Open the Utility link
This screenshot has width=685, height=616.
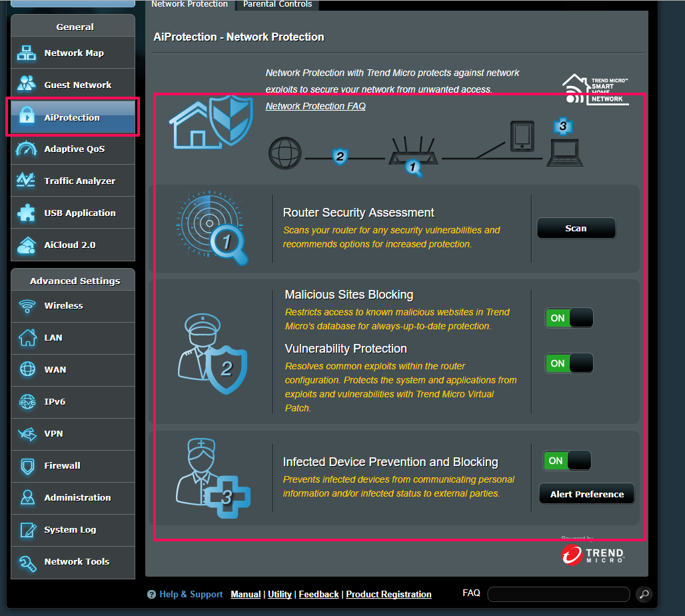click(280, 594)
